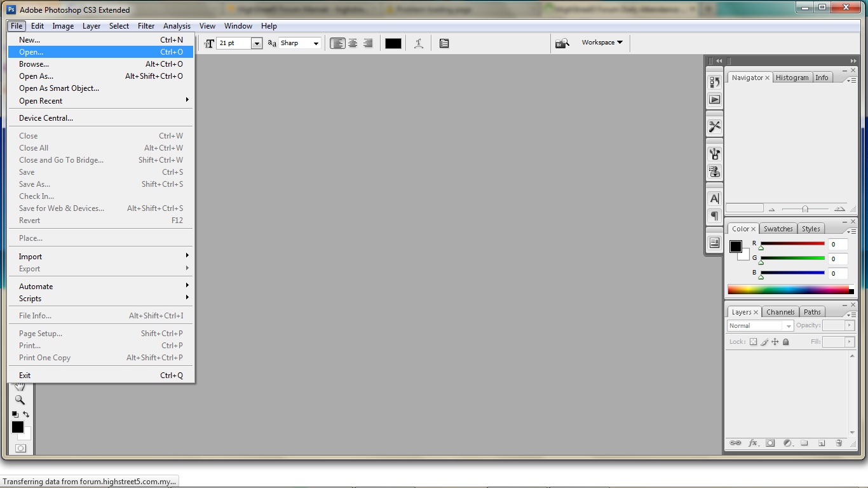Open the Character panel icon

(x=714, y=198)
